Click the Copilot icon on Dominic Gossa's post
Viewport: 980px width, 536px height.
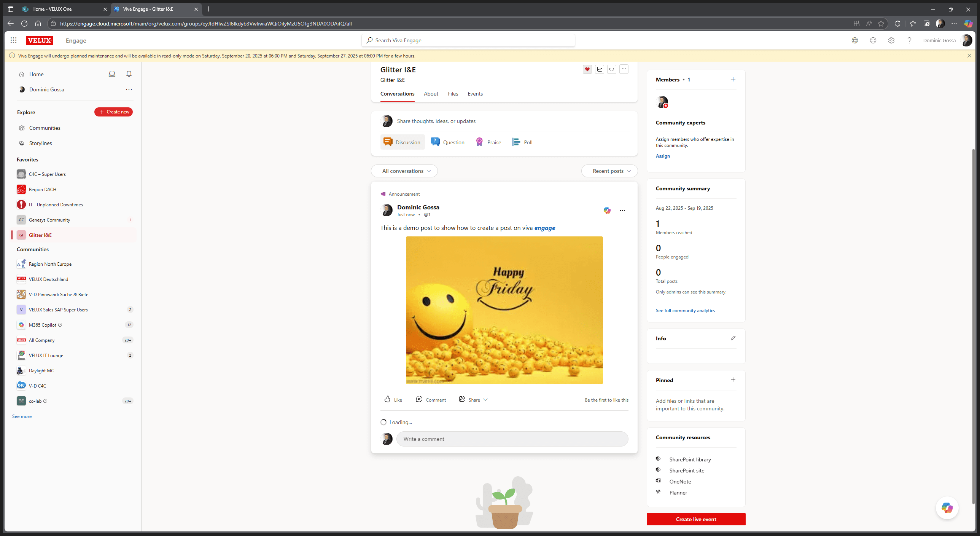607,211
